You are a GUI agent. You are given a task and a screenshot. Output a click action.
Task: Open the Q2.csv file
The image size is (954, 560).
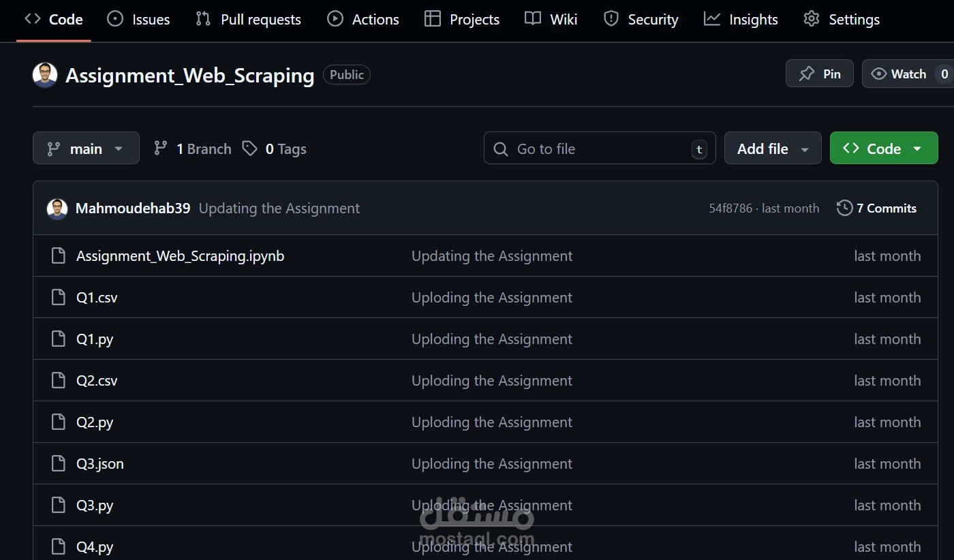pos(97,381)
